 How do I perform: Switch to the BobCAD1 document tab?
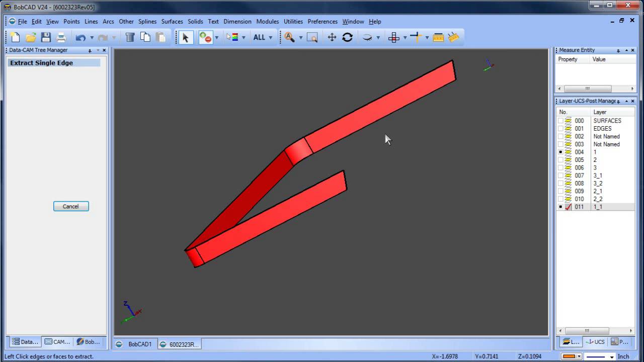tap(135, 344)
